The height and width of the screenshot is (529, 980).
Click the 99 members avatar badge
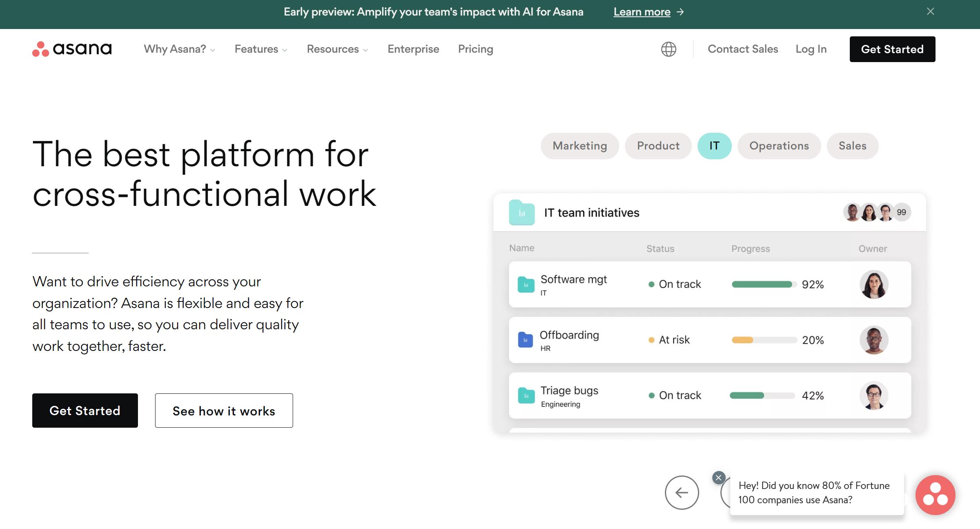(x=901, y=212)
